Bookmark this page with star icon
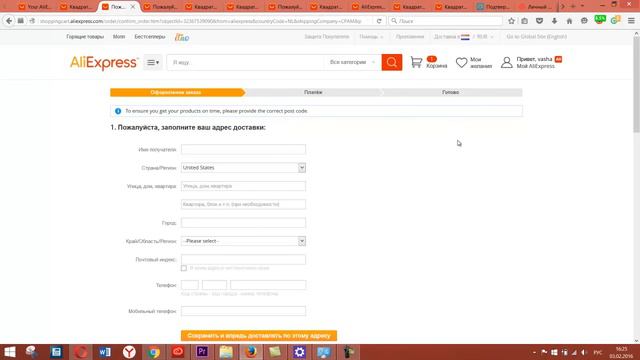 coord(511,21)
